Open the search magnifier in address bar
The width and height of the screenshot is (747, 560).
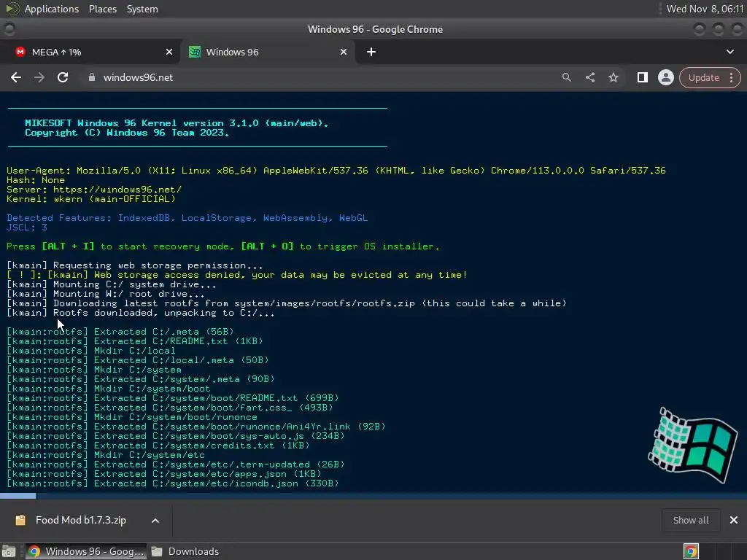tap(566, 77)
